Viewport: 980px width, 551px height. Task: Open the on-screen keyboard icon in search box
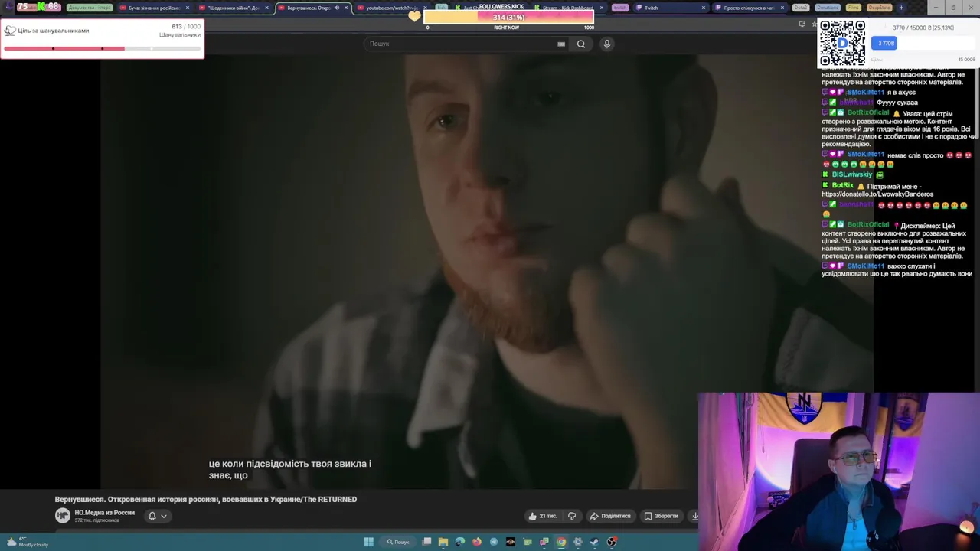561,44
